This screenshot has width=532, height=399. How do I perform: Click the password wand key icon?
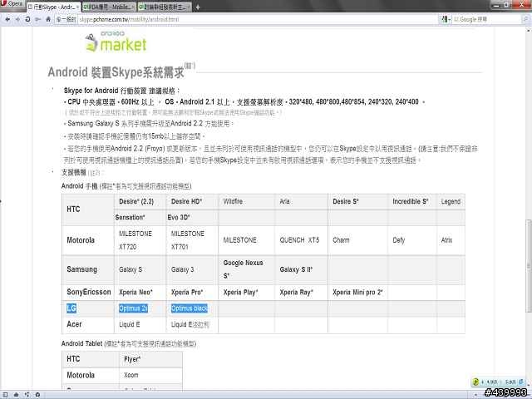(x=38, y=19)
